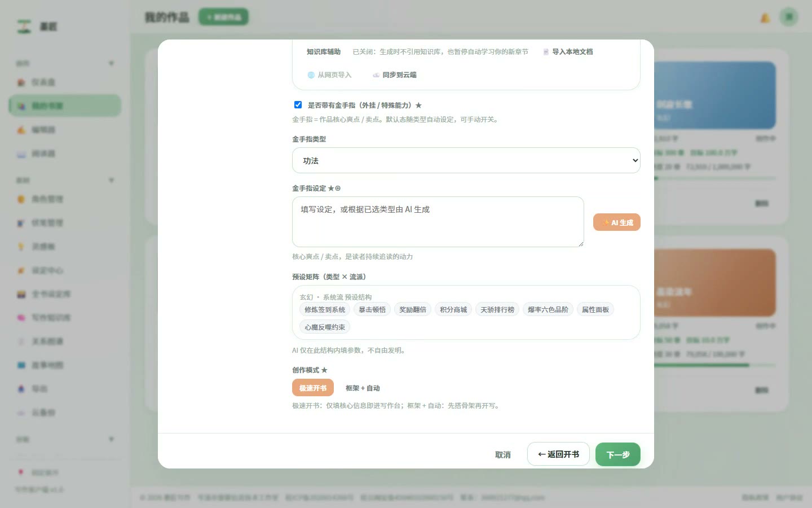Select the 属性面板 preset chip
812x508 pixels.
595,310
